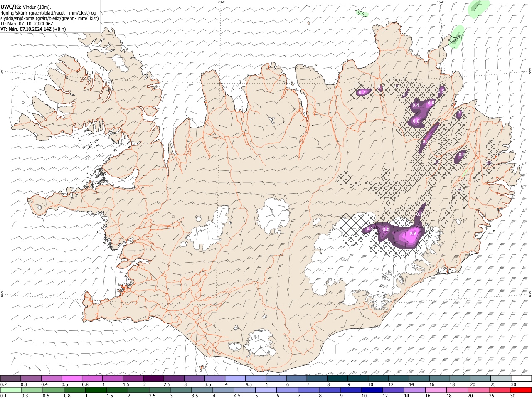The width and height of the screenshot is (532, 399).
Task: Select upper scale light gray swatch at 25
Action: (501, 378)
